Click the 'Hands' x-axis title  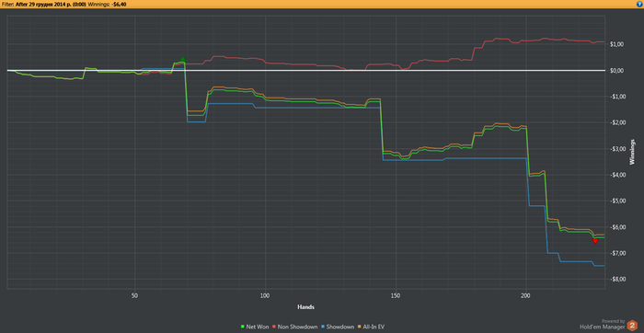(x=306, y=307)
